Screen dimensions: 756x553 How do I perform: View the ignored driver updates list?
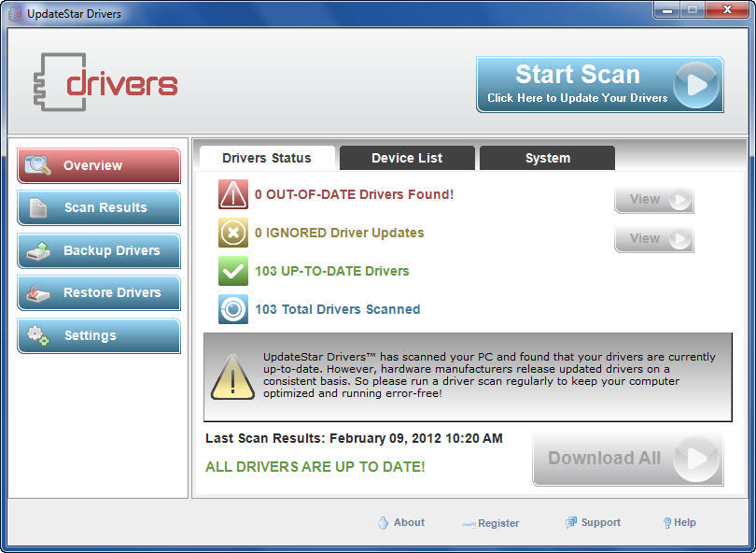click(653, 238)
